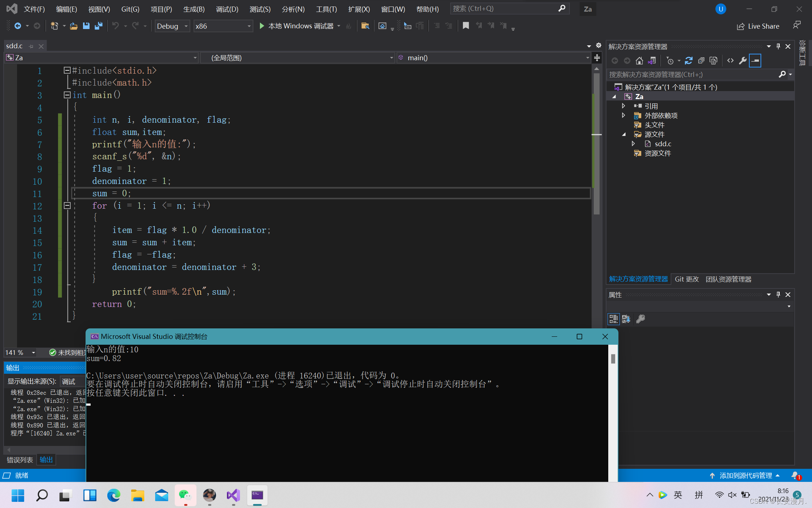Open the x86 platform dropdown
Viewport: 812px width, 508px height.
249,26
